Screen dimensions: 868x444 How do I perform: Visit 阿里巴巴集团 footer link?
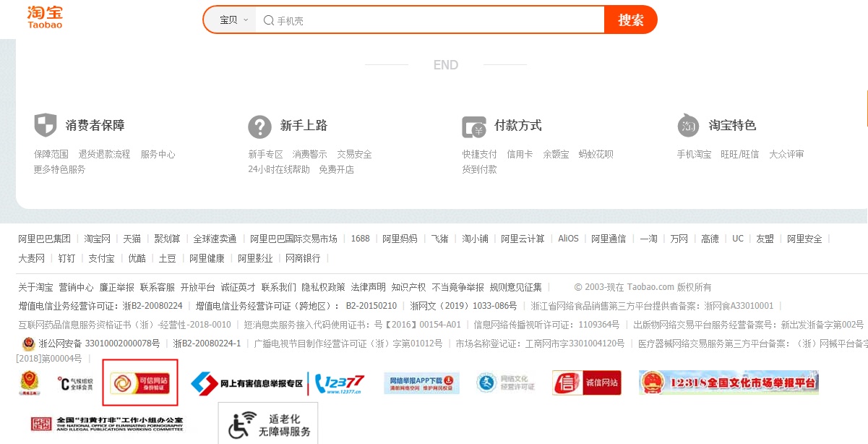45,239
